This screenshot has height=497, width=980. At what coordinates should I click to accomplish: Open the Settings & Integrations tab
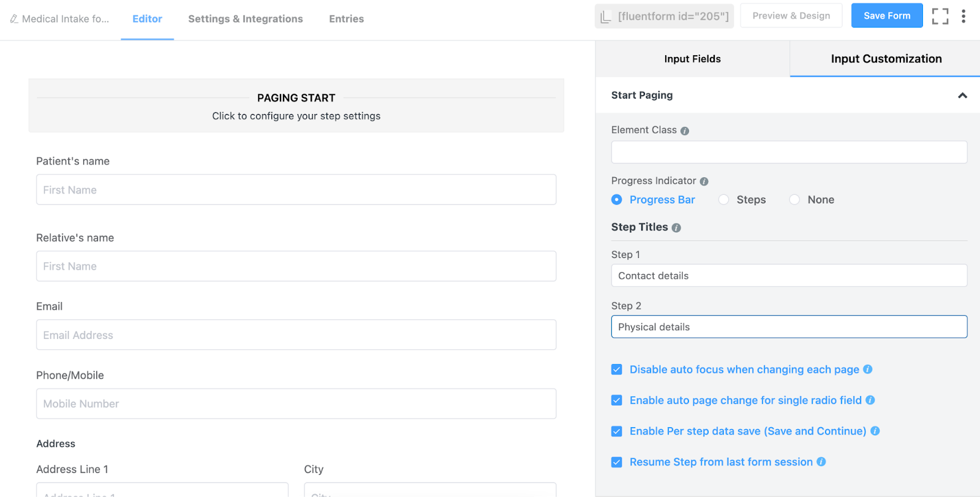[x=245, y=19]
